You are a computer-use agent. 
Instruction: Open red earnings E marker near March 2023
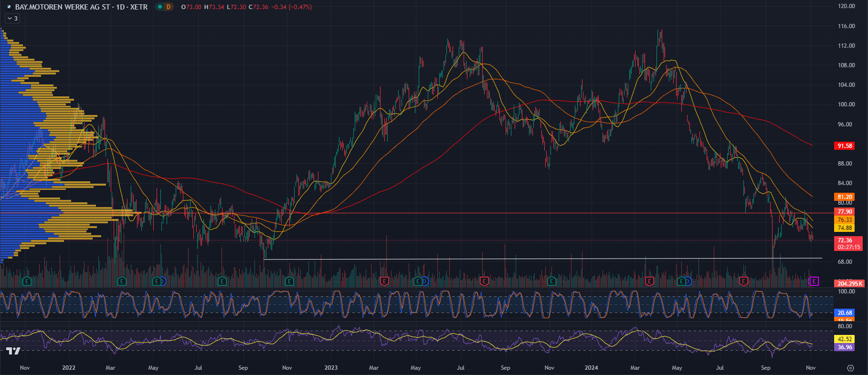click(x=384, y=281)
